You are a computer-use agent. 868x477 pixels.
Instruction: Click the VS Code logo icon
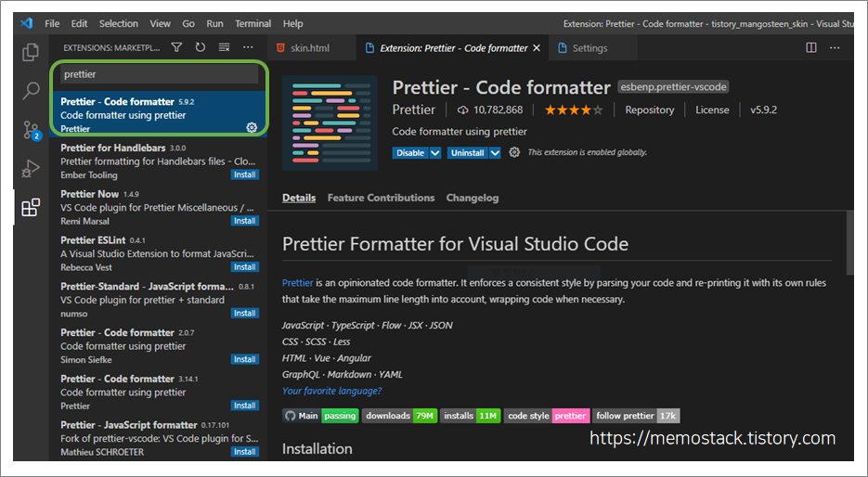coord(26,23)
